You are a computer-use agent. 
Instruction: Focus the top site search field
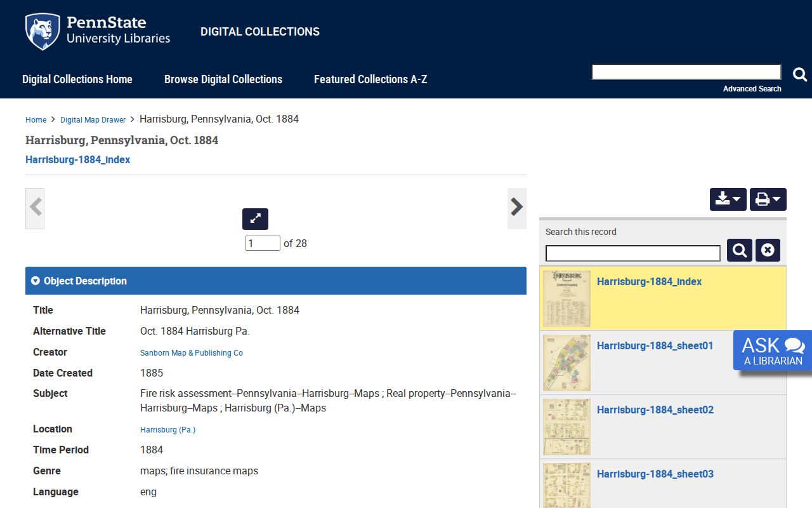click(686, 72)
